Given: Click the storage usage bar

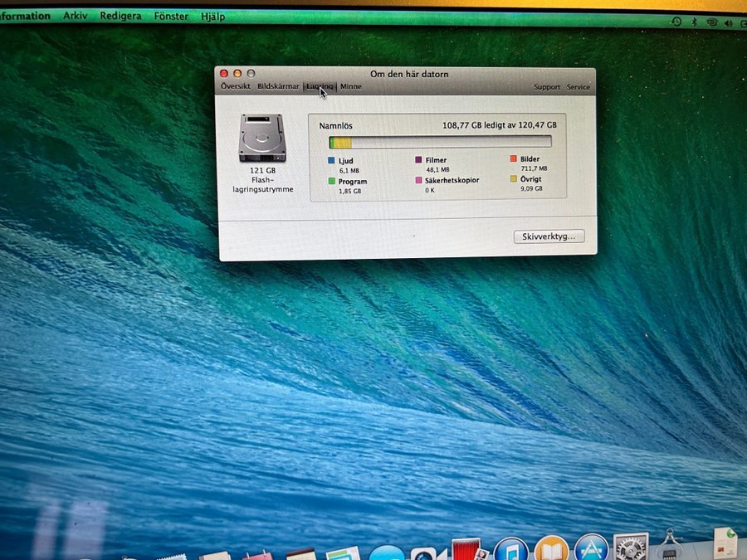Looking at the screenshot, I should click(440, 143).
